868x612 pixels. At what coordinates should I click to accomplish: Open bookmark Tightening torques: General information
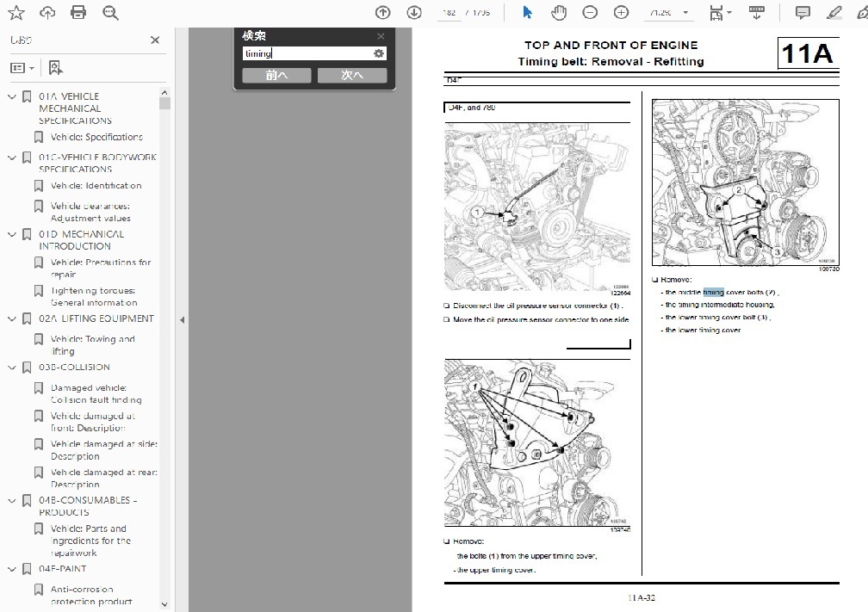pyautogui.click(x=94, y=297)
